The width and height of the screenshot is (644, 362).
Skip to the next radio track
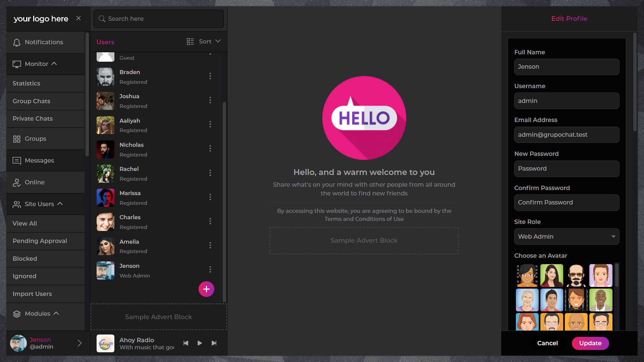click(214, 343)
